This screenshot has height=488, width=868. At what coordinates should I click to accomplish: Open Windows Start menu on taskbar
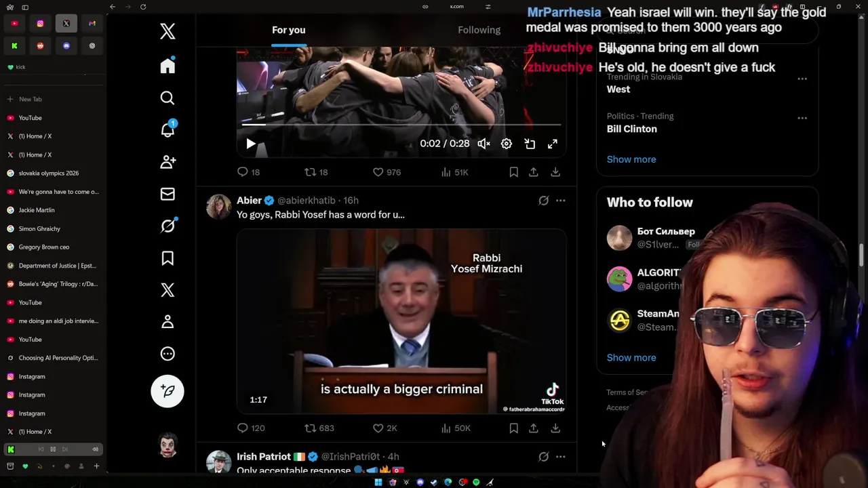point(378,483)
